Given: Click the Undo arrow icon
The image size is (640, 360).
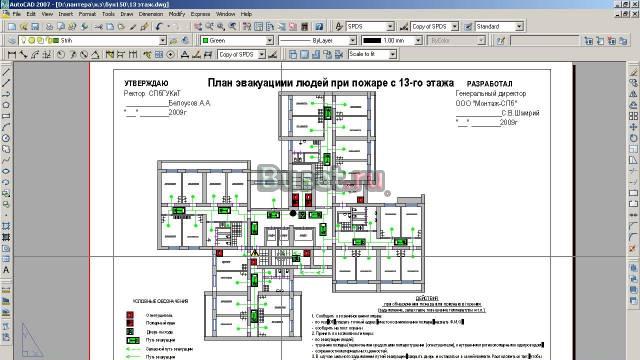Looking at the screenshot, I should pyautogui.click(x=159, y=27).
